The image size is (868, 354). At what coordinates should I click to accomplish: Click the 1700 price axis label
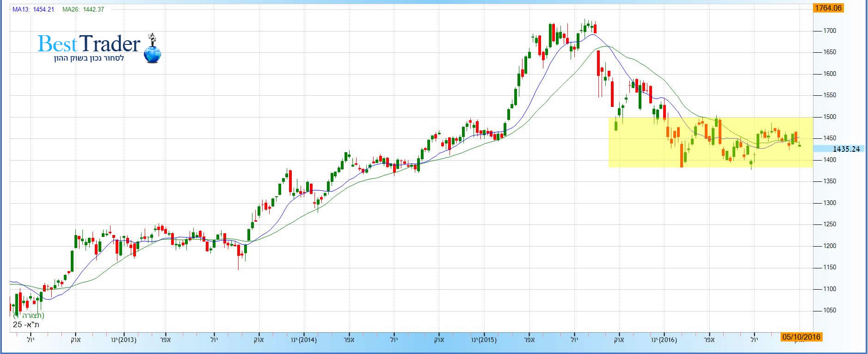coord(830,31)
